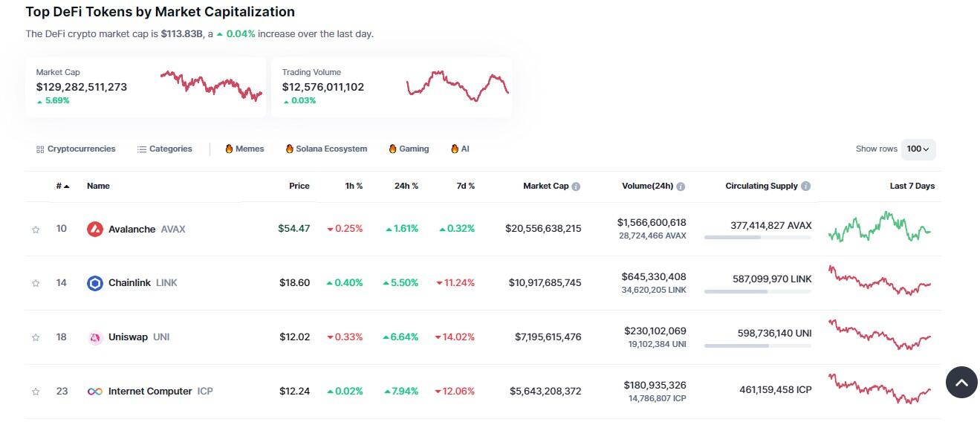Open the Chainlink LINK coin page

pos(132,283)
